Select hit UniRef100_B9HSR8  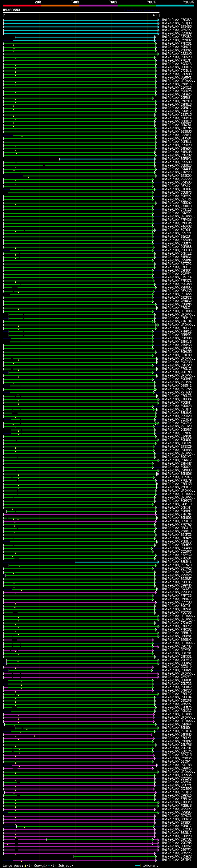click(177, 57)
